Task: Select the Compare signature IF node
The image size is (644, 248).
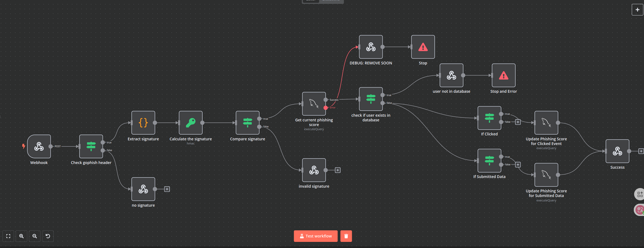Action: [x=247, y=123]
